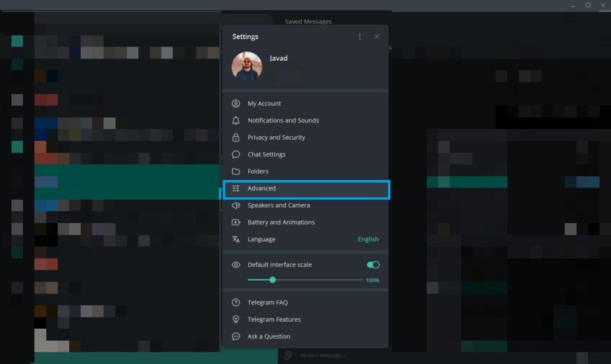The height and width of the screenshot is (364, 611).
Task: Click Javad's profile photo
Action: point(246,66)
